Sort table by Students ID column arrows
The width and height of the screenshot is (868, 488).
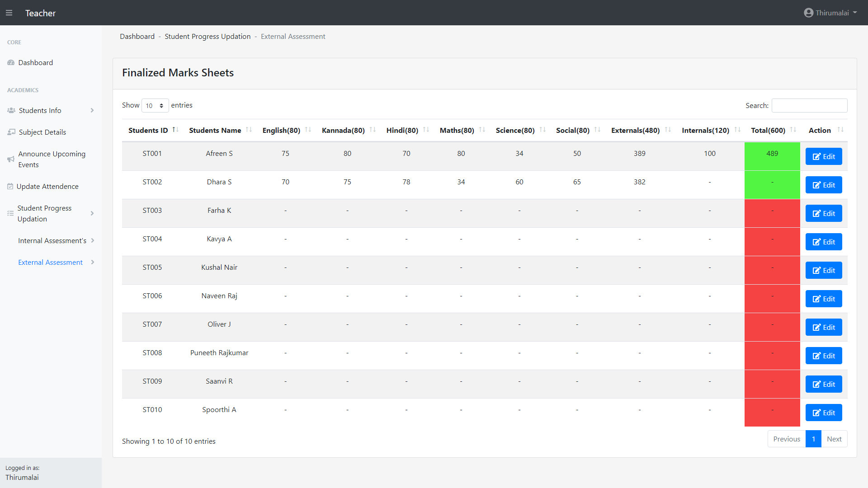175,130
